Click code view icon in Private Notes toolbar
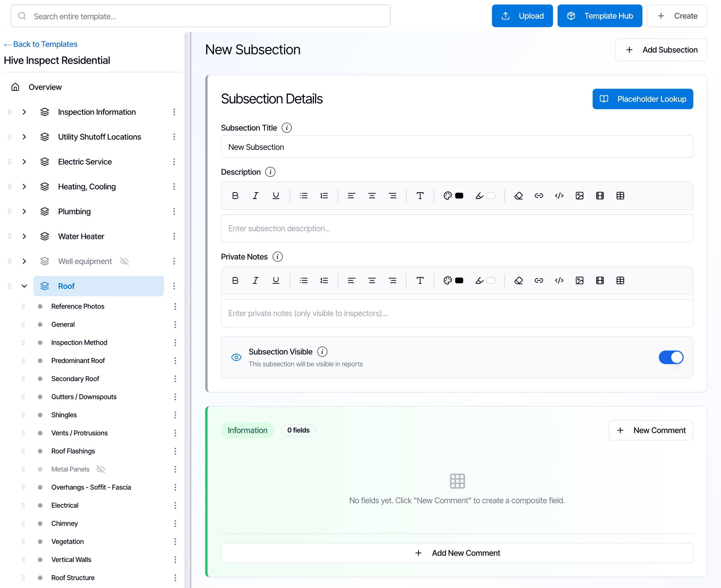 point(559,280)
